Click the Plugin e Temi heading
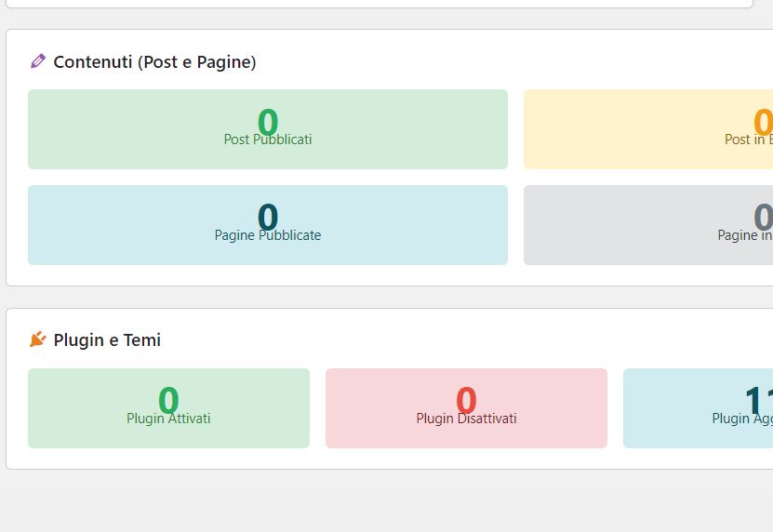The image size is (773, 532). tap(107, 340)
